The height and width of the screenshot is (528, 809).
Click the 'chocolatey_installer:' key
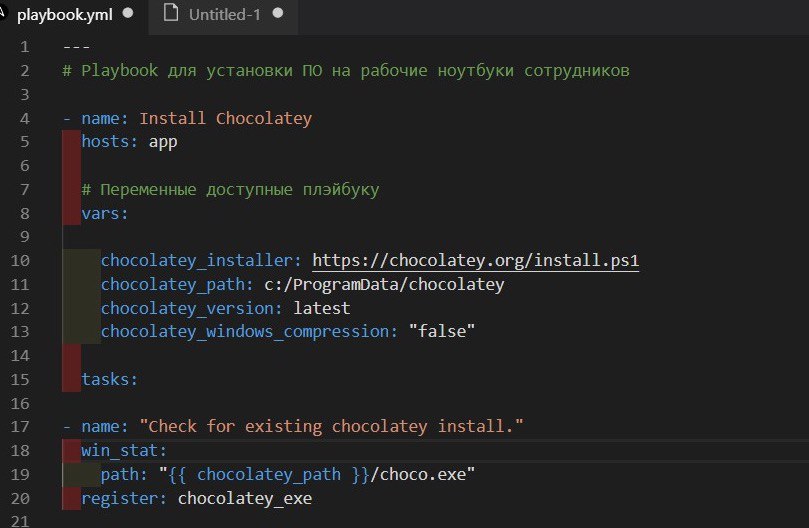coord(201,260)
